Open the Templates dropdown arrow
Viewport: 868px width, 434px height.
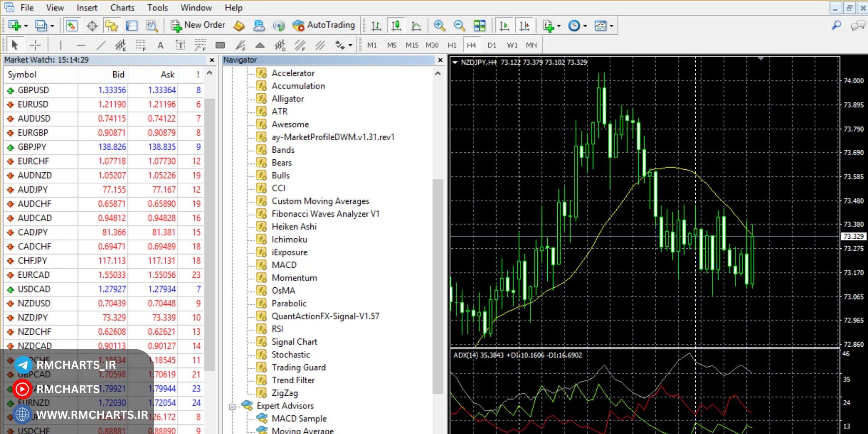(612, 26)
